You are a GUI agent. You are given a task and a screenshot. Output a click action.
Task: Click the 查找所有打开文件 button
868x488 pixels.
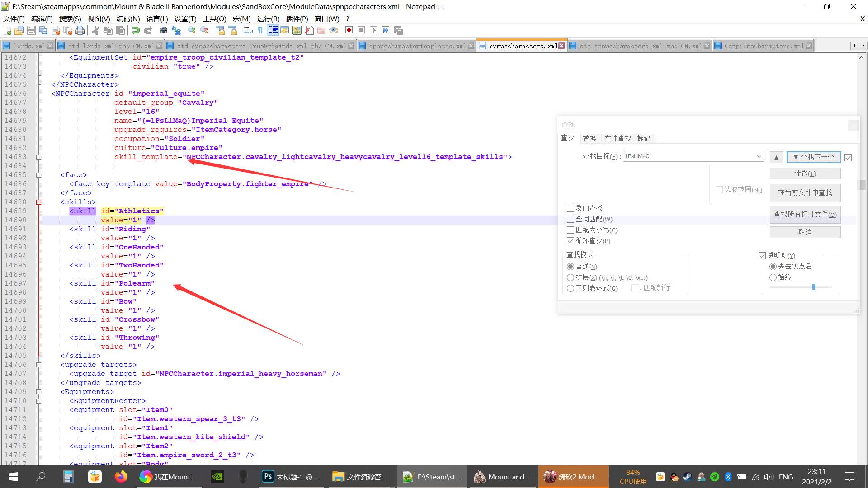805,215
